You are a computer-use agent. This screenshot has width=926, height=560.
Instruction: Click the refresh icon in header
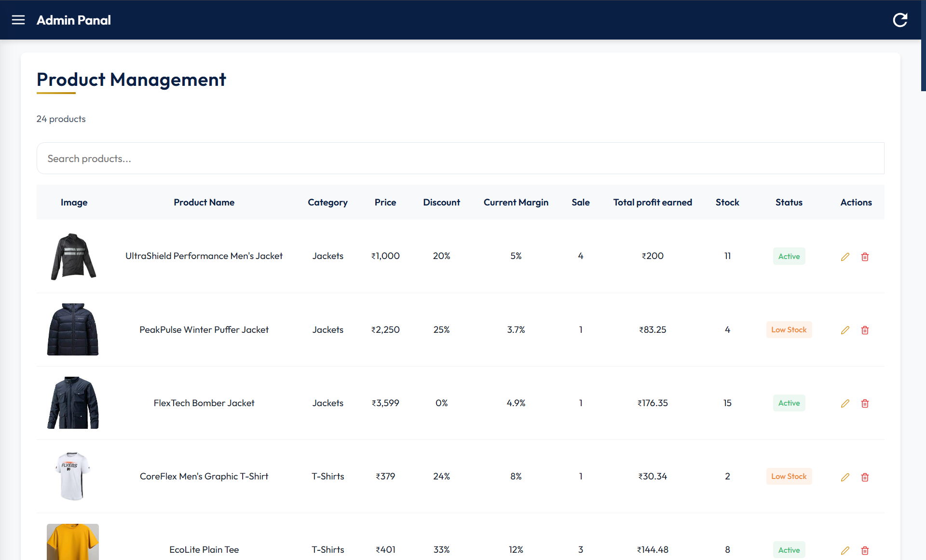click(900, 20)
